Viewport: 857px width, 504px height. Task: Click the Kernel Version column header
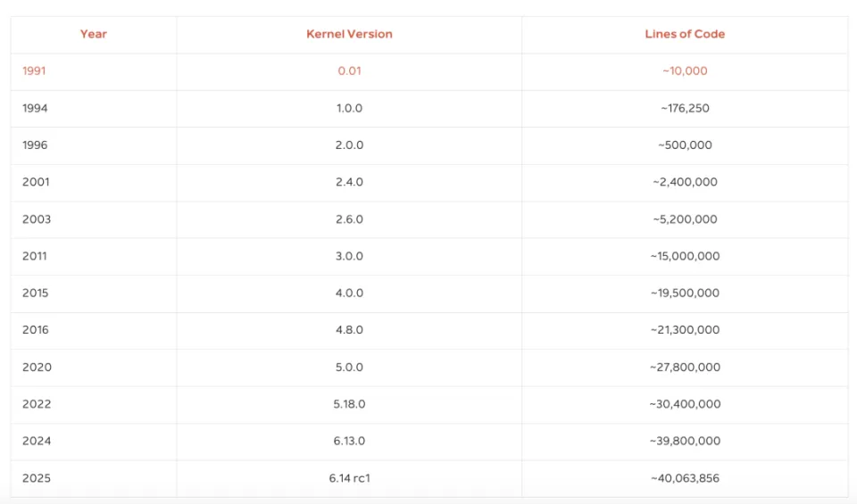click(x=349, y=34)
